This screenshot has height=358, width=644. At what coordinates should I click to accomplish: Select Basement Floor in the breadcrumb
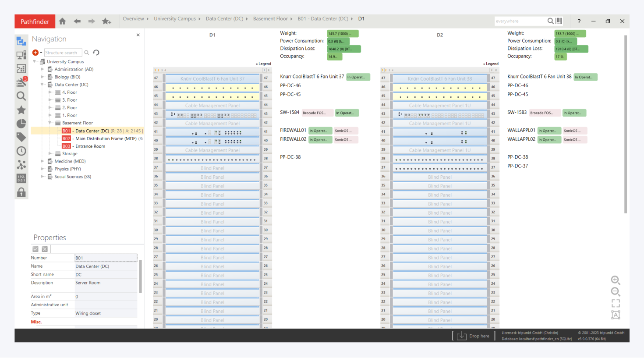coord(270,19)
